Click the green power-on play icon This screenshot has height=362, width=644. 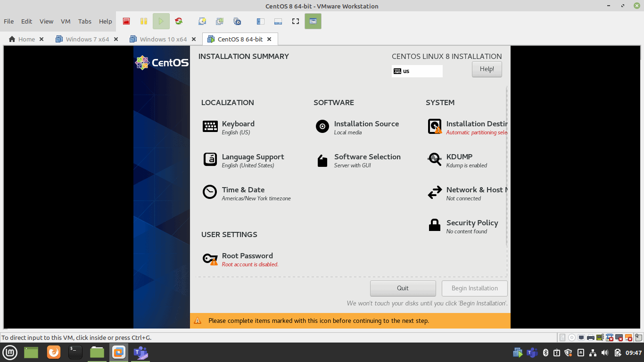point(161,21)
